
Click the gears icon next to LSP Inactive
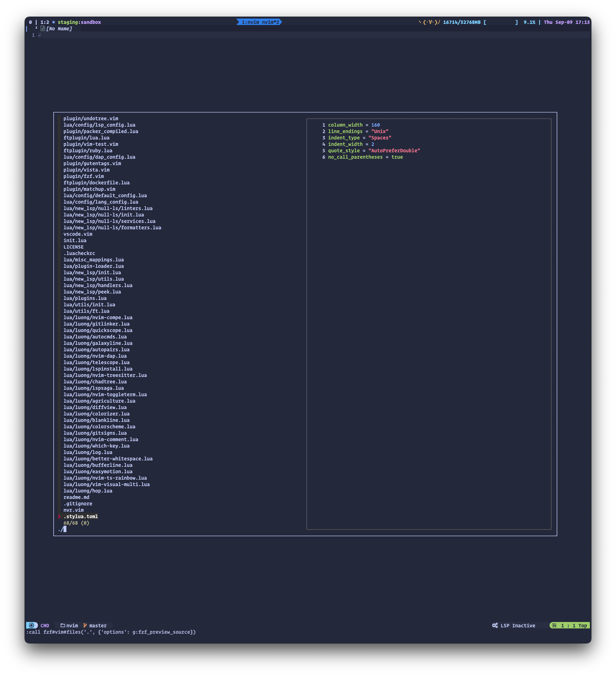click(x=495, y=625)
